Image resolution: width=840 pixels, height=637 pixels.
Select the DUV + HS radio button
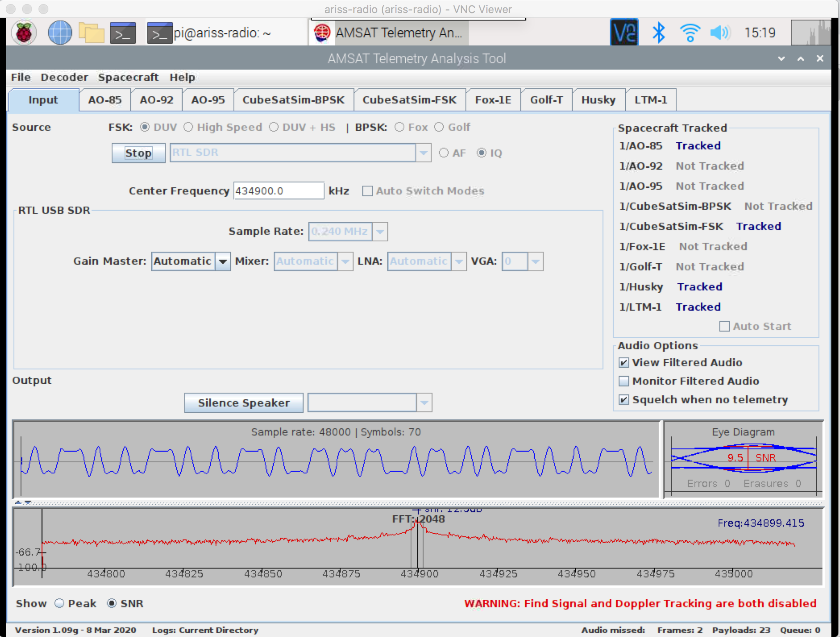click(x=274, y=127)
